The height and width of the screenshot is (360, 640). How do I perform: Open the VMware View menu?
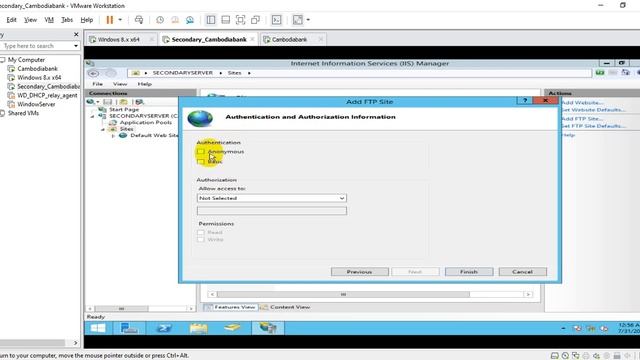click(x=30, y=20)
